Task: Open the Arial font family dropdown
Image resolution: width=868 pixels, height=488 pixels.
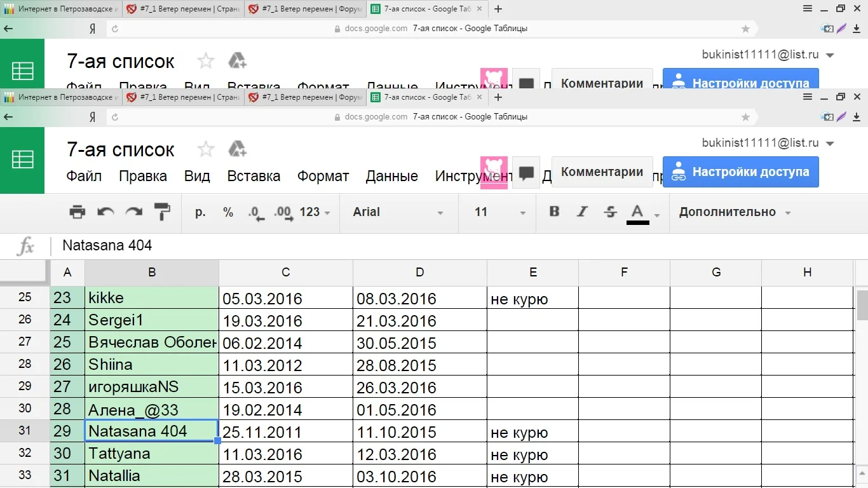Action: [398, 212]
